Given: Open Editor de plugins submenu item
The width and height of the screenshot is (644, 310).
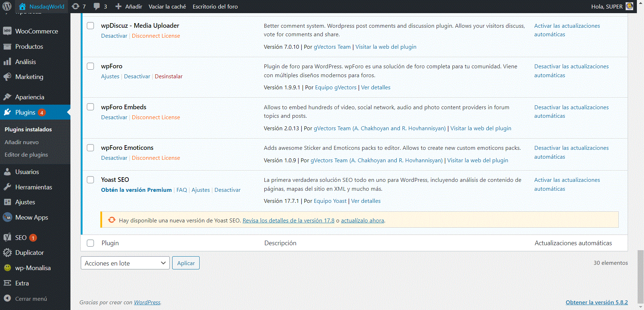Looking at the screenshot, I should coord(26,154).
